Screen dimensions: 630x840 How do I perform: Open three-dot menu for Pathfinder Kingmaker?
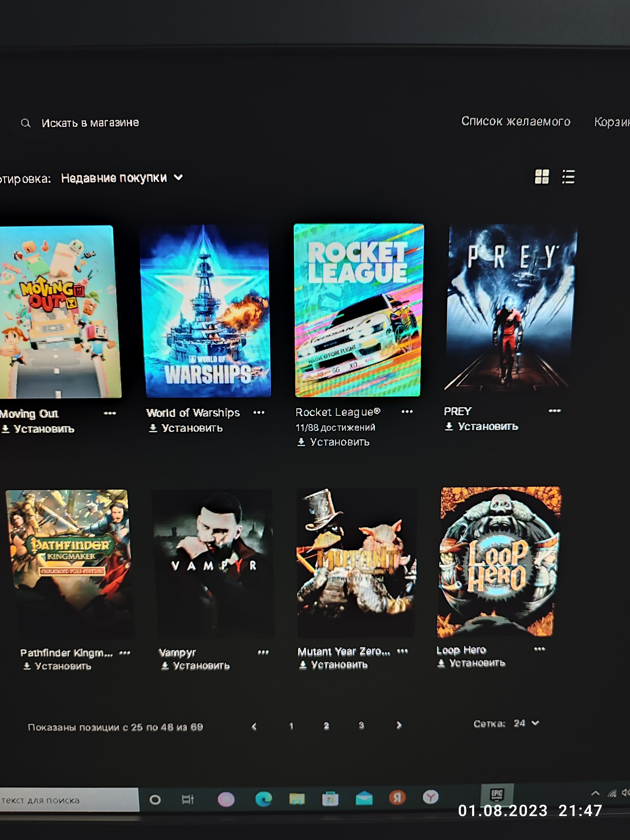[125, 653]
